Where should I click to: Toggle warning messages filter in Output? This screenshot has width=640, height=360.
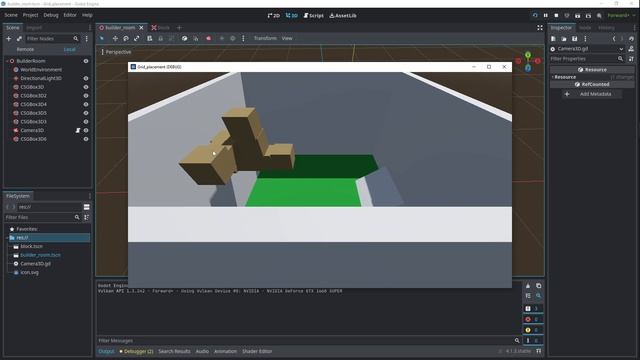coord(533,330)
